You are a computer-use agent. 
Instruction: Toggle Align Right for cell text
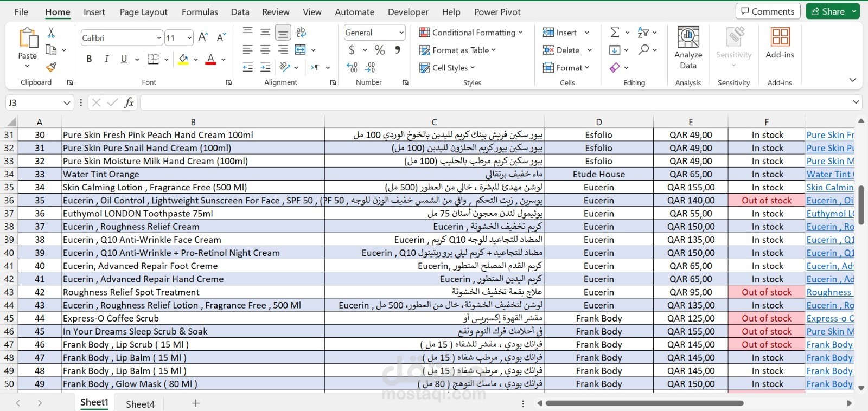pos(283,50)
